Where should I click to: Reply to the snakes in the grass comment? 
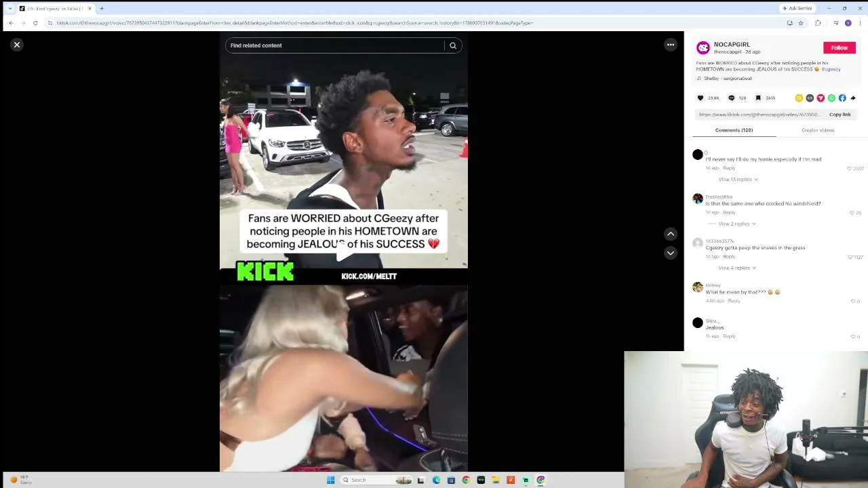[729, 257]
